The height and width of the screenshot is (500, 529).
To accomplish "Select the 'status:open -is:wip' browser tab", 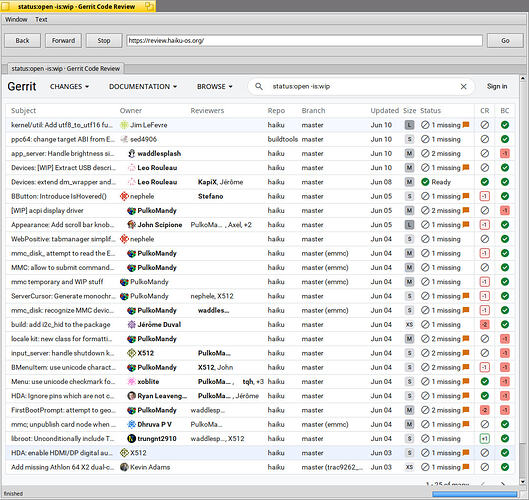I will click(x=66, y=68).
